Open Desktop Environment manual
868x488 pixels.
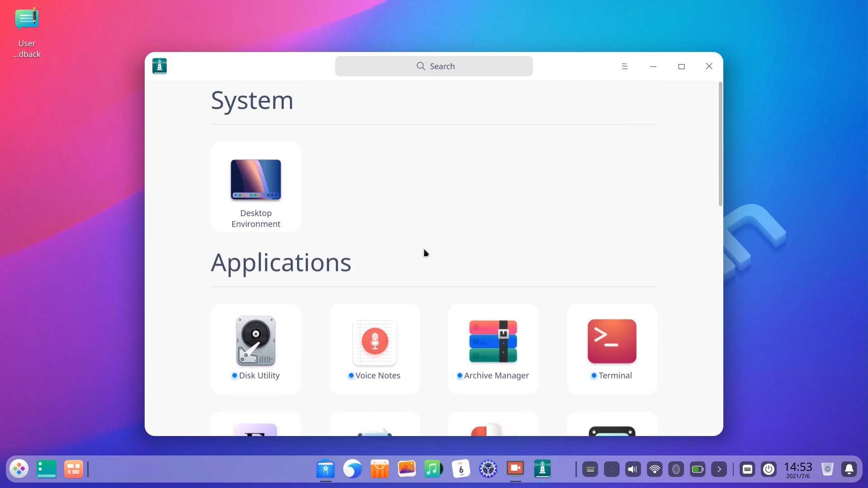click(x=256, y=187)
